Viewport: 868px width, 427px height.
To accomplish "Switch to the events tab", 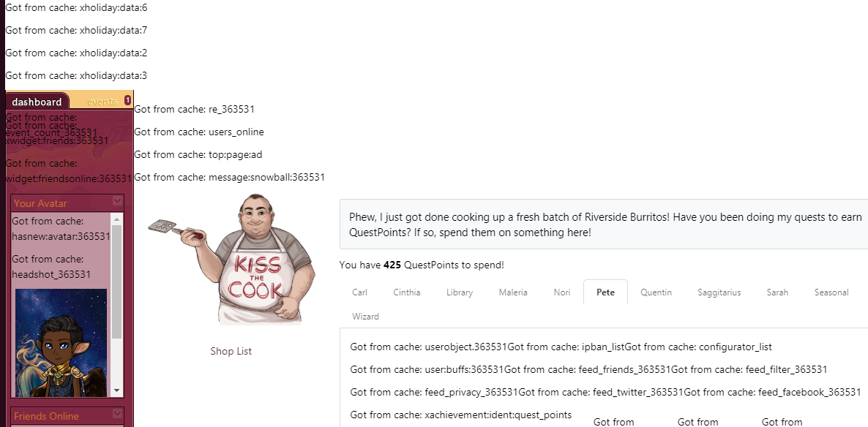I will click(x=102, y=102).
